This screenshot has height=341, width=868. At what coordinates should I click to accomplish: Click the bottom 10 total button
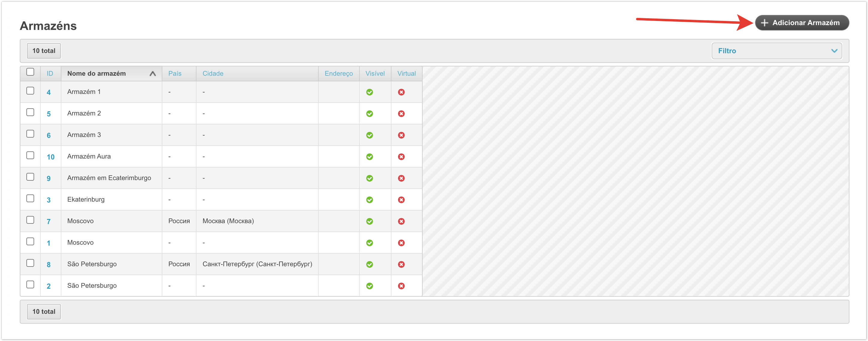tap(44, 311)
